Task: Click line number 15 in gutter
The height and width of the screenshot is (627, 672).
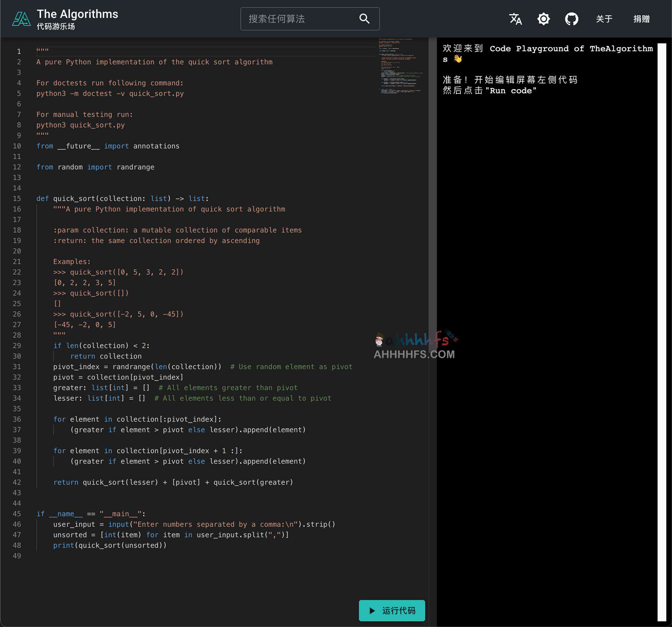Action: (17, 199)
